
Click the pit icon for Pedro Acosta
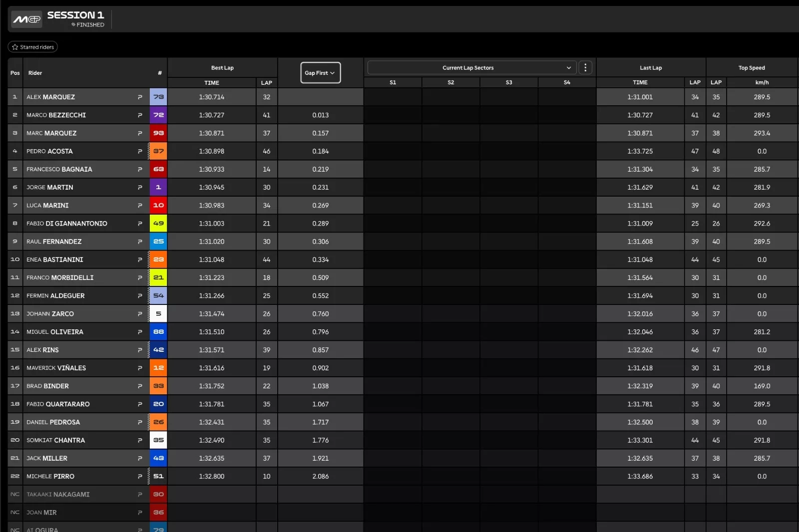point(140,151)
